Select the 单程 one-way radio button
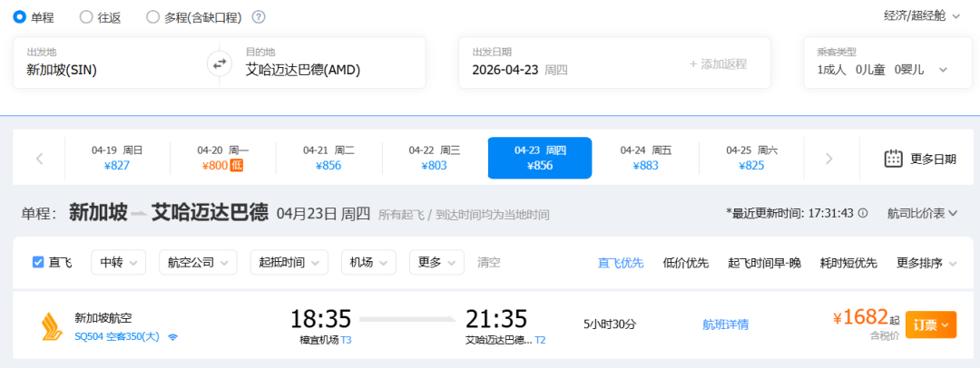 [x=20, y=17]
